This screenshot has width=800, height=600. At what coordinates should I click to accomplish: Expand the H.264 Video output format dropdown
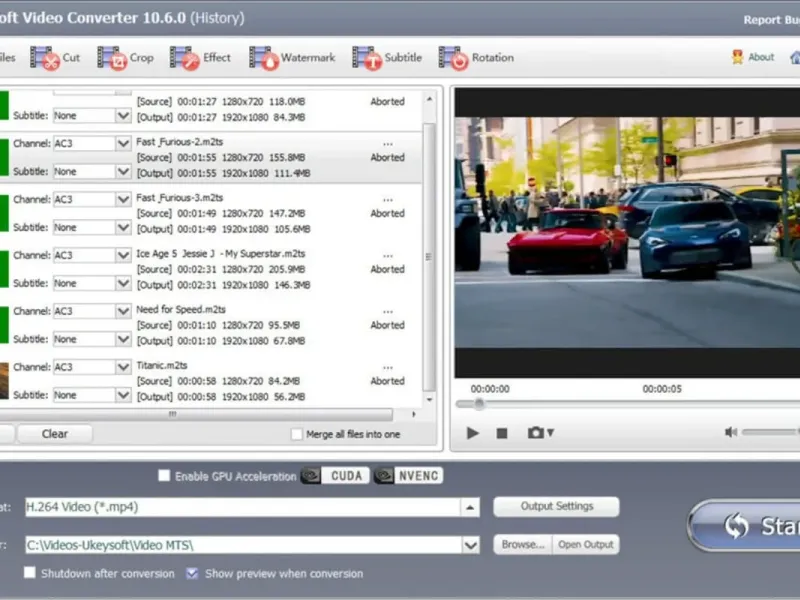point(470,507)
